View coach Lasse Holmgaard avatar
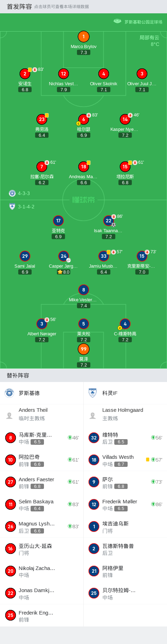Viewport: 167px width, 644px height. coord(93,415)
